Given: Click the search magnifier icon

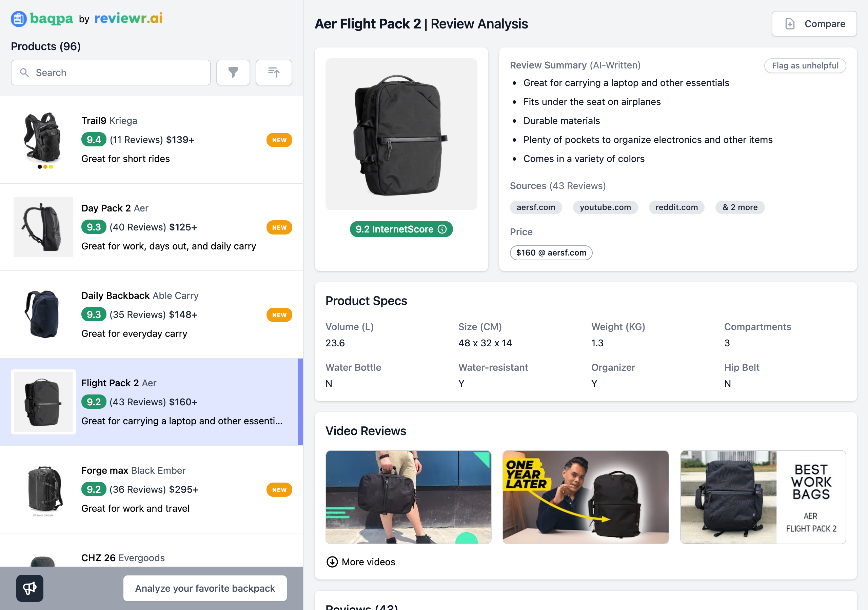Looking at the screenshot, I should pyautogui.click(x=24, y=72).
